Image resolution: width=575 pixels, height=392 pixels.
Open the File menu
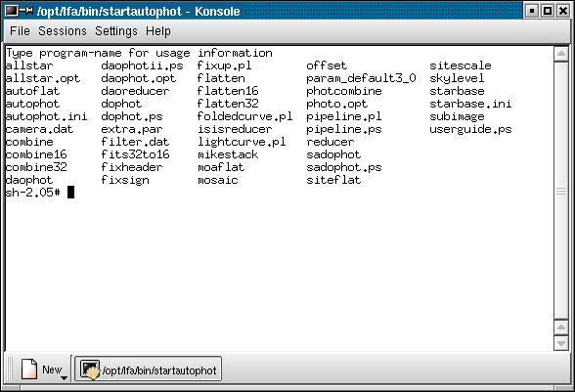[20, 31]
